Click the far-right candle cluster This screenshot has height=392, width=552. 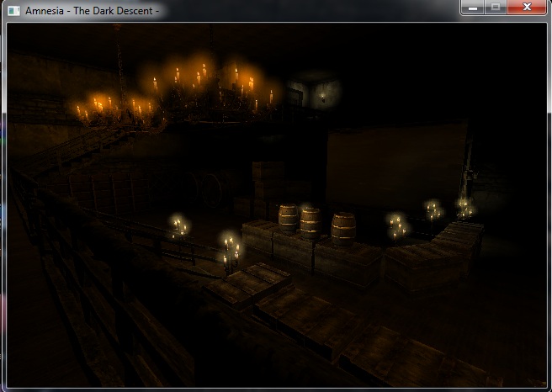pyautogui.click(x=464, y=205)
